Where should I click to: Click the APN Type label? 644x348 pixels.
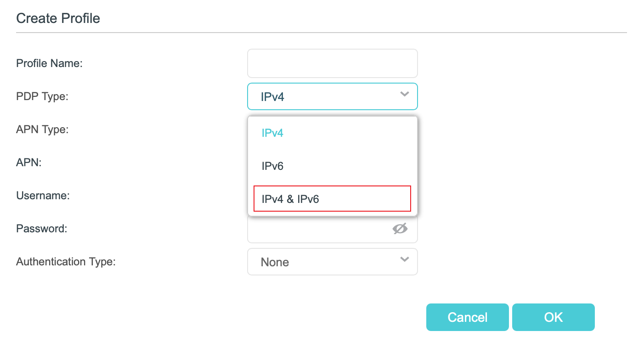pyautogui.click(x=42, y=129)
